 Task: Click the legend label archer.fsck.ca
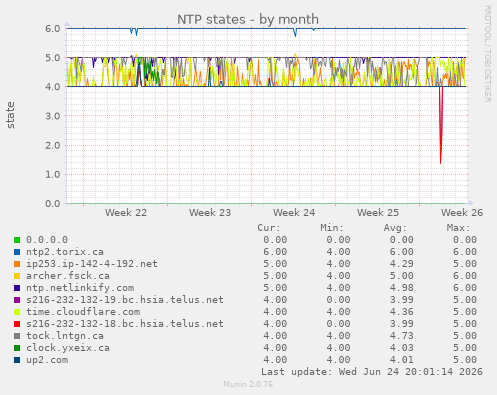[68, 276]
